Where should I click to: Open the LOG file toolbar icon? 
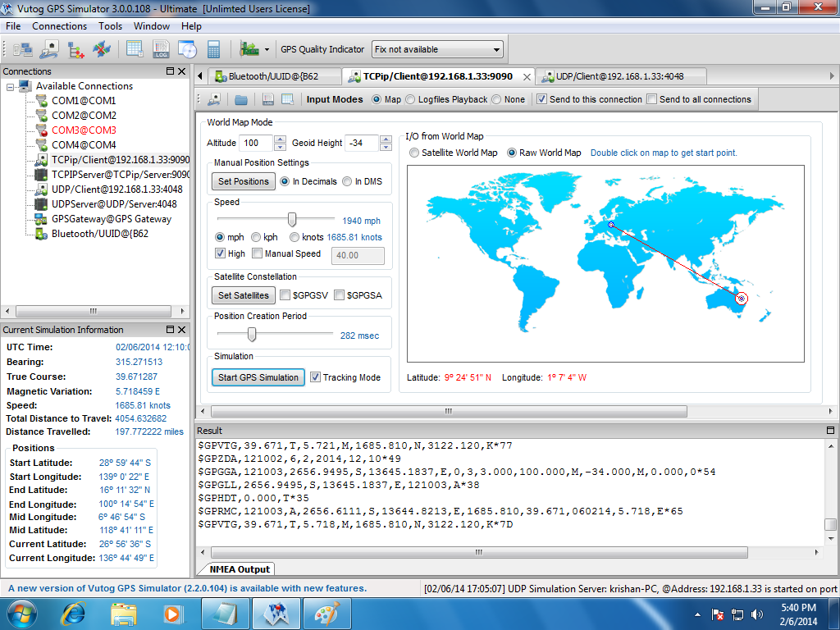[x=161, y=49]
